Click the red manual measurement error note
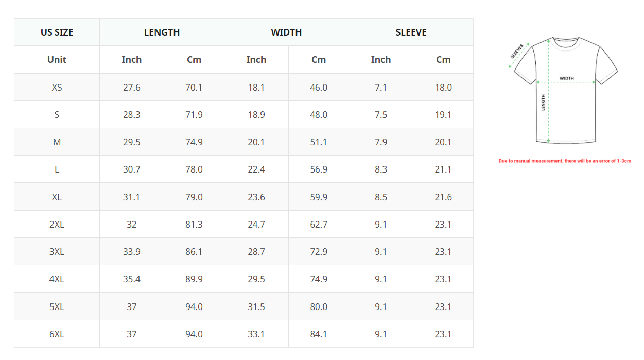Viewport: 644px width, 360px height. coord(565,161)
